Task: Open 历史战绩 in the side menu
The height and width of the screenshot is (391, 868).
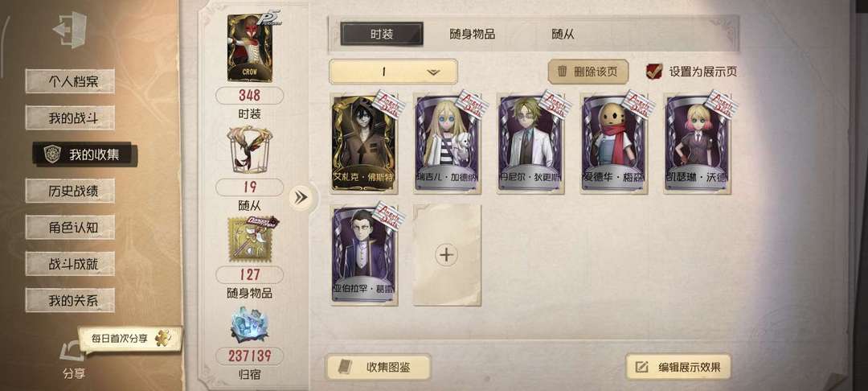Action: click(x=70, y=191)
